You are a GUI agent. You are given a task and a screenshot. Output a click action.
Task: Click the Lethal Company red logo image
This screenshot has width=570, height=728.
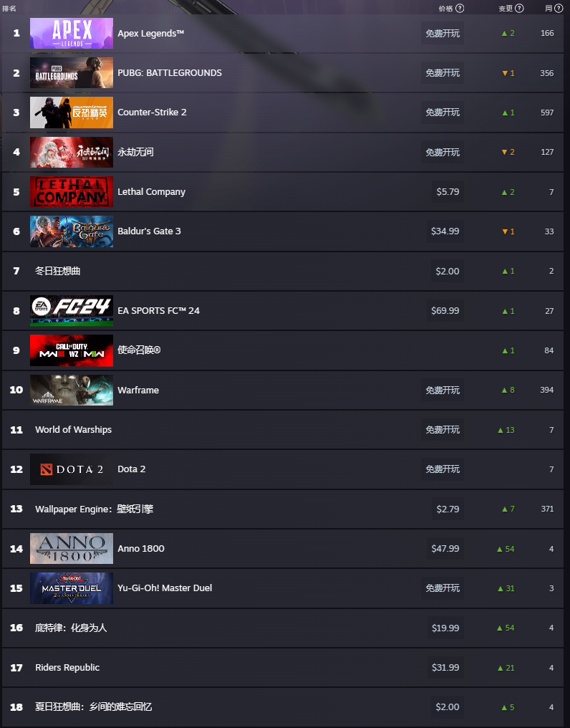72,192
